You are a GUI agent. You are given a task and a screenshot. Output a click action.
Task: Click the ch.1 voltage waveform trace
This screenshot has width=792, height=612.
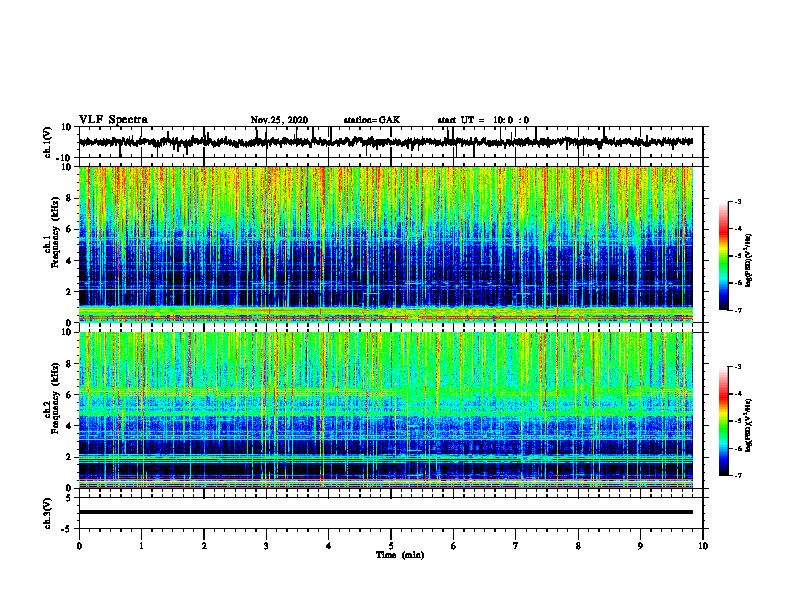coord(385,142)
